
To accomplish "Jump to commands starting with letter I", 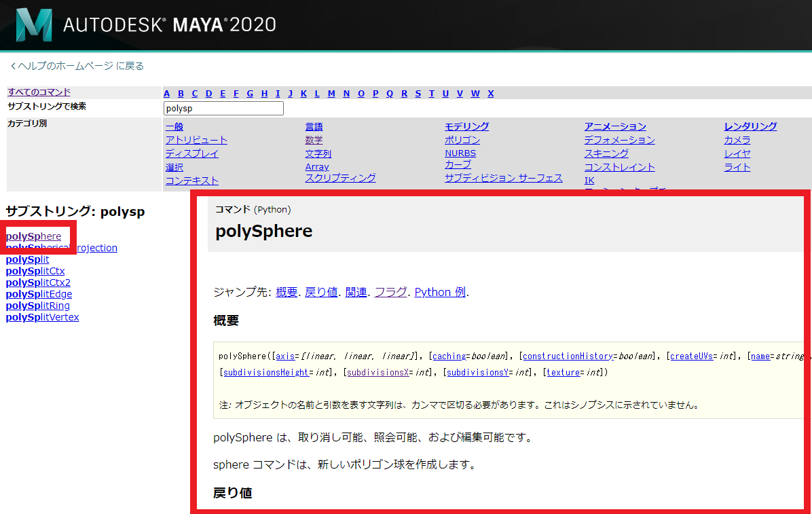I will pyautogui.click(x=278, y=94).
